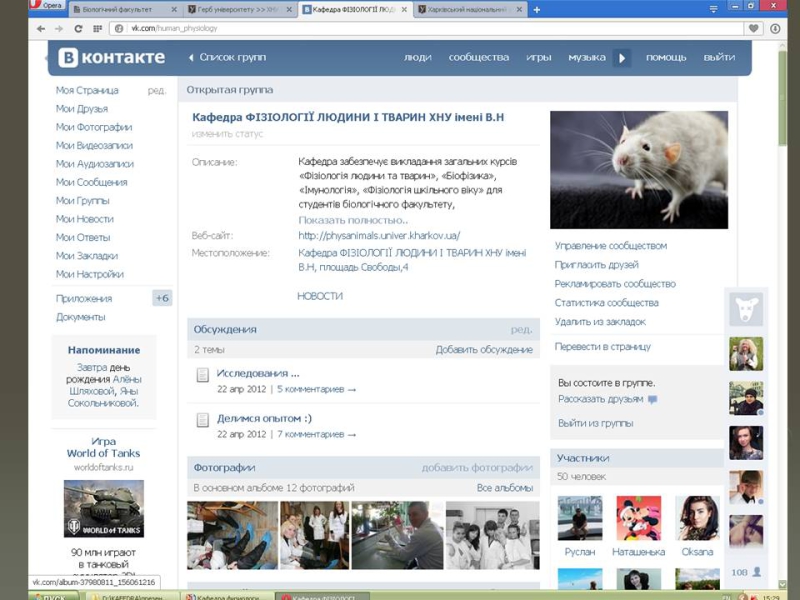Click the rat group avatar image
This screenshot has width=800, height=600.
639,170
